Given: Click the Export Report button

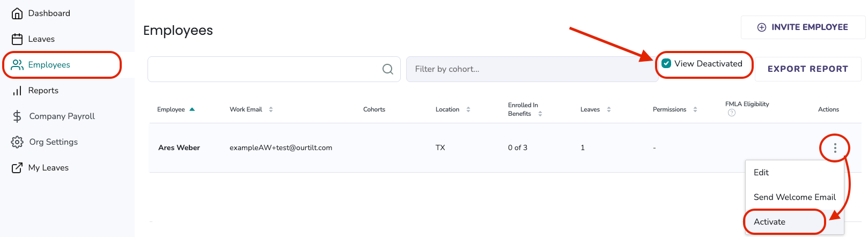Looking at the screenshot, I should point(807,69).
